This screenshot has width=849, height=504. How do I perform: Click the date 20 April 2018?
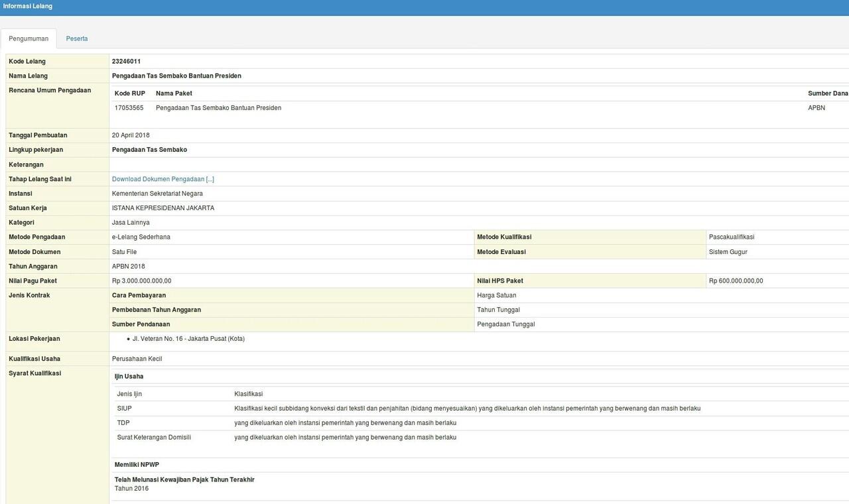[x=131, y=135]
